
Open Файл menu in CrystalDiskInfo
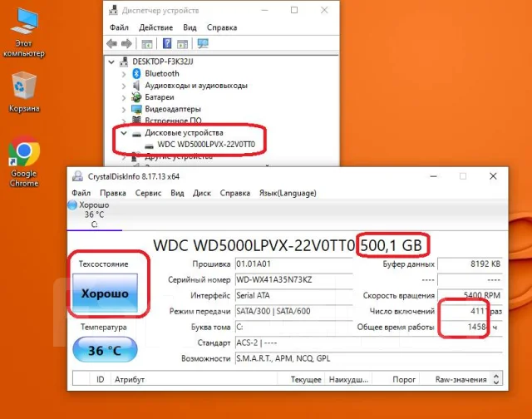tap(81, 193)
